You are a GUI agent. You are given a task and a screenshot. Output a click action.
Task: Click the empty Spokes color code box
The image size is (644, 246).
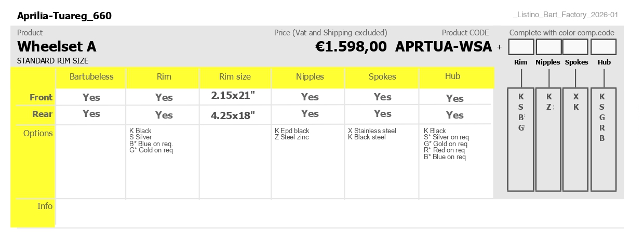575,47
